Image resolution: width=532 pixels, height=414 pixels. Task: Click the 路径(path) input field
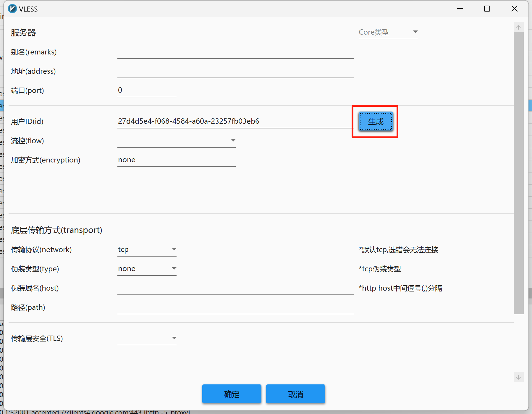click(x=235, y=307)
